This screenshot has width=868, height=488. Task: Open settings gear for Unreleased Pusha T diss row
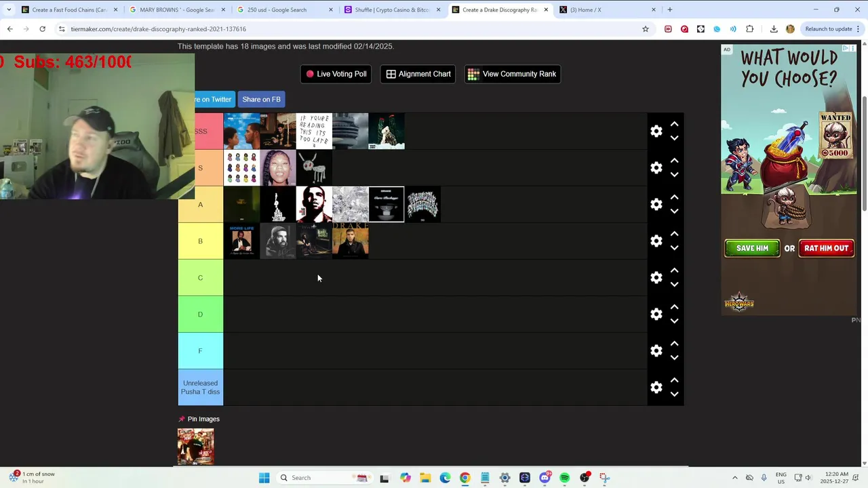[x=656, y=387]
